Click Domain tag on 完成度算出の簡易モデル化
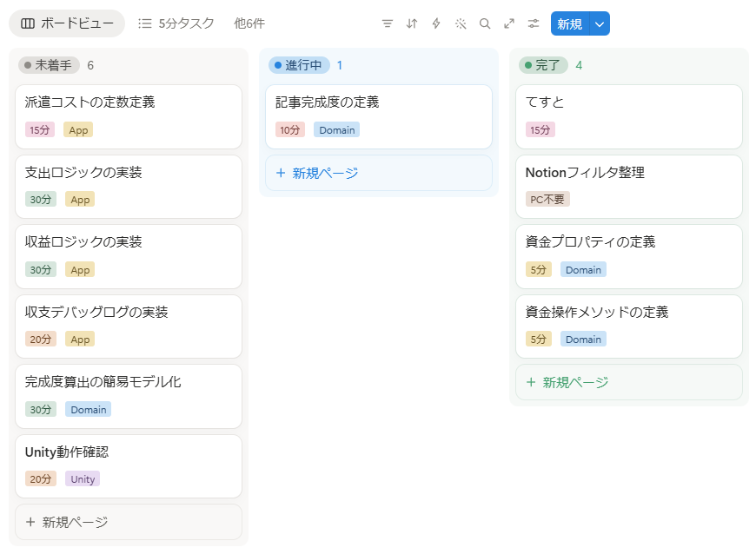This screenshot has width=756, height=554. 89,410
